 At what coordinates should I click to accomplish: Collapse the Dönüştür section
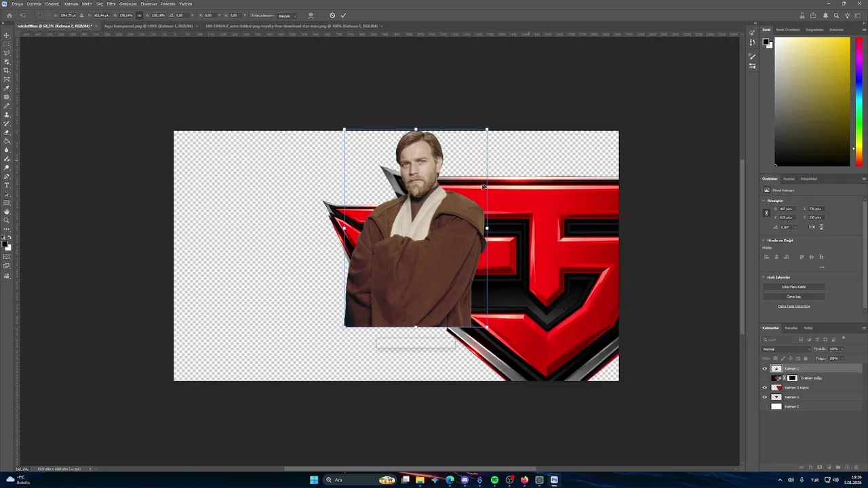click(764, 201)
